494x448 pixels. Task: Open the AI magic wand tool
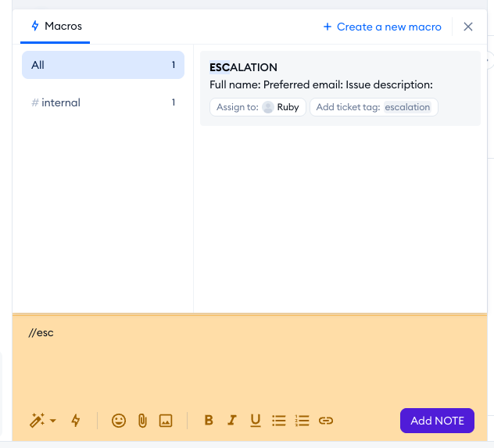coord(37,421)
